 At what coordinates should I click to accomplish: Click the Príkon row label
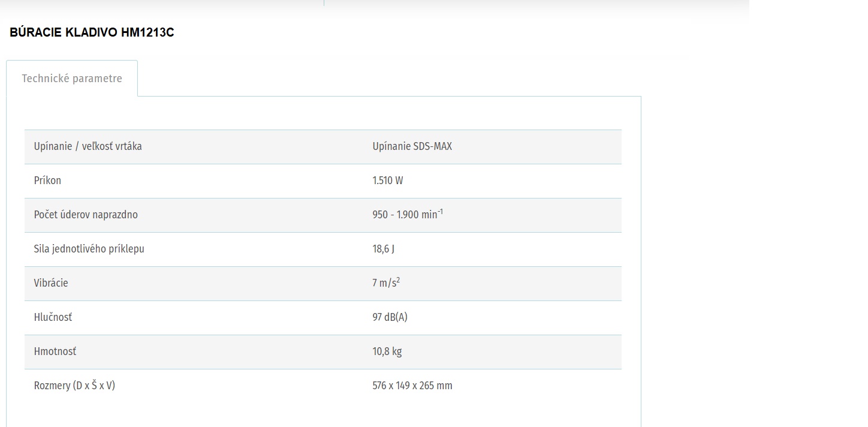tap(47, 181)
